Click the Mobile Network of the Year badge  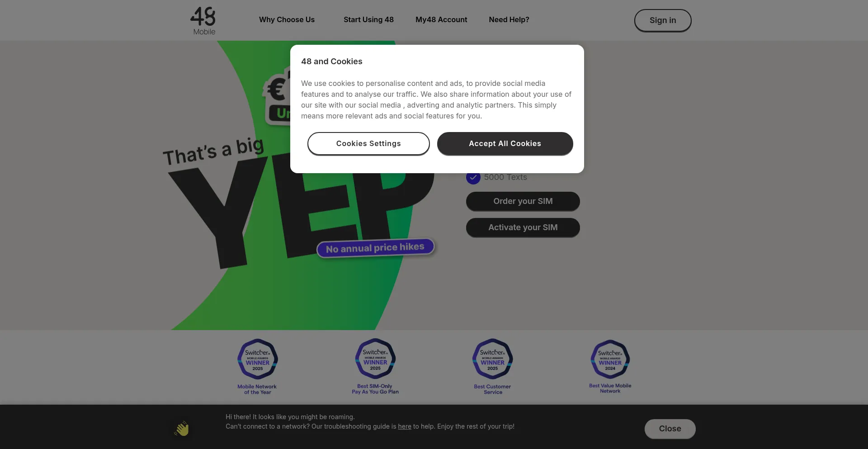pos(257,367)
